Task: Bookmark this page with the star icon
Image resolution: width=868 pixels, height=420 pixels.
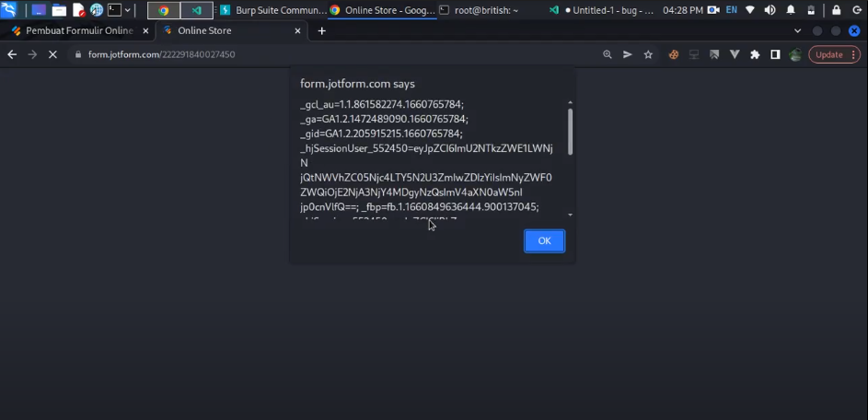Action: (648, 54)
